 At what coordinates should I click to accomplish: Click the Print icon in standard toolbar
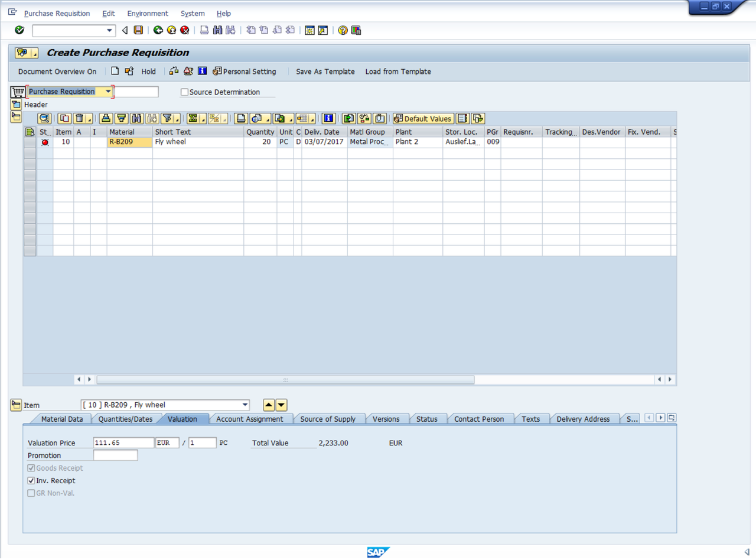pos(204,30)
